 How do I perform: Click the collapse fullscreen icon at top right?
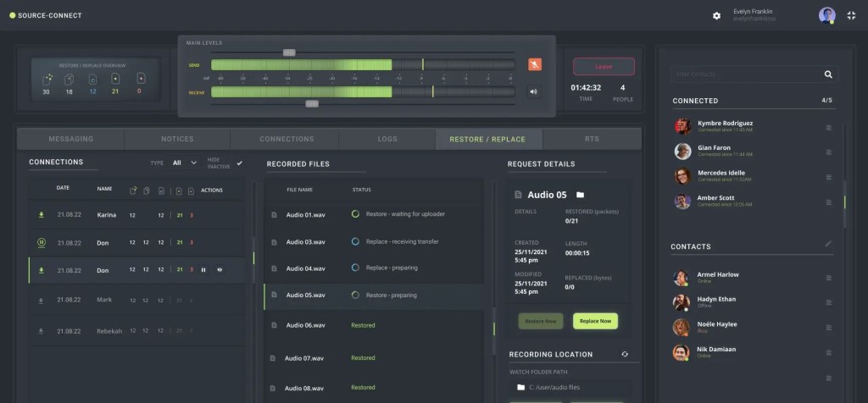(x=851, y=15)
